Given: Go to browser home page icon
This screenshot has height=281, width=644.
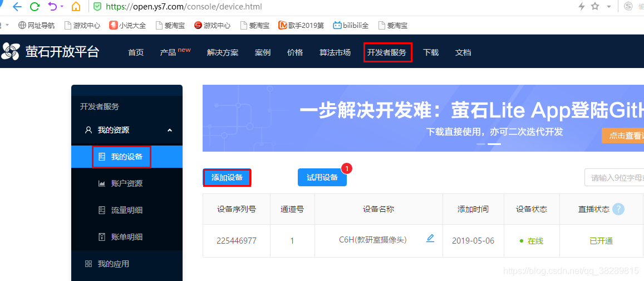Looking at the screenshot, I should click(76, 7).
